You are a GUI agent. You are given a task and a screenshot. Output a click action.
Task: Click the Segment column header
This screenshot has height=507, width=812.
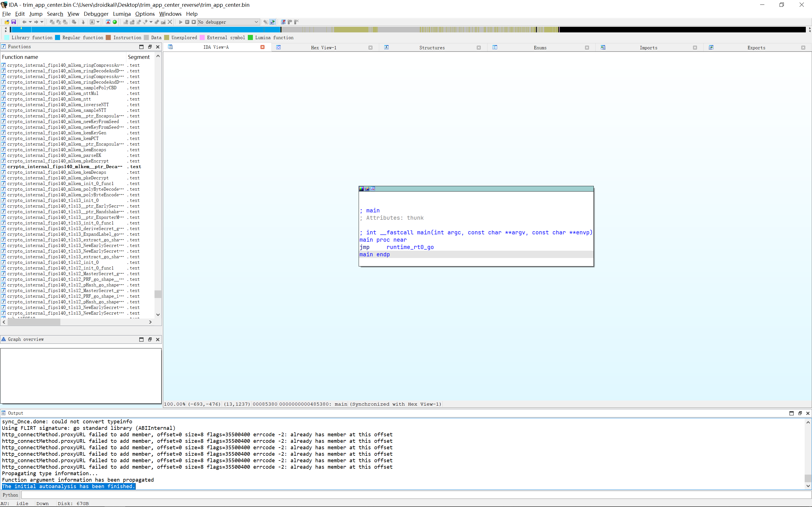(x=139, y=57)
